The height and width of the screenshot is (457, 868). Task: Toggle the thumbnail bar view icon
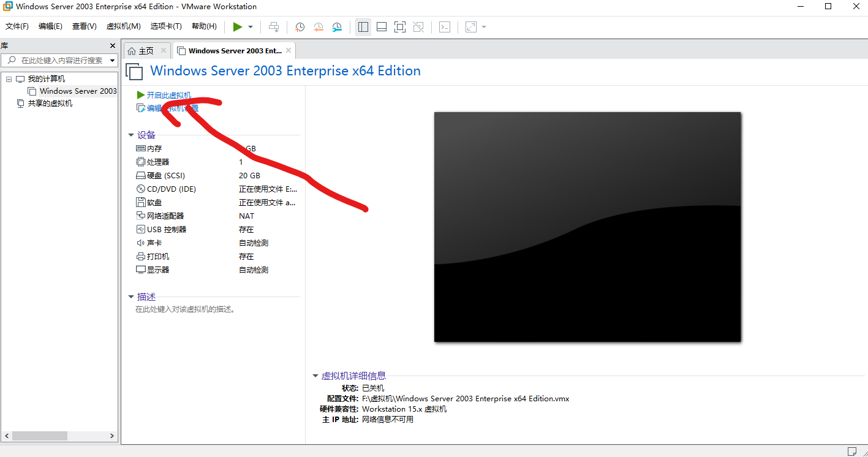(382, 27)
